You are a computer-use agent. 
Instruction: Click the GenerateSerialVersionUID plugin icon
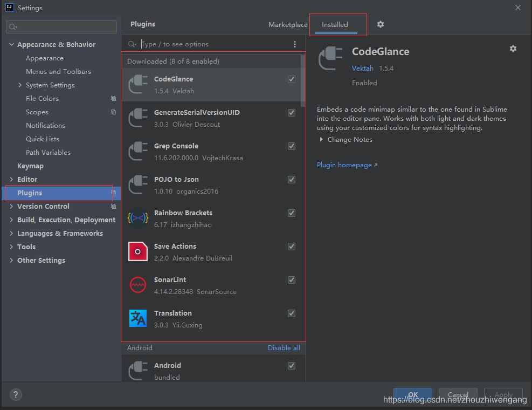pyautogui.click(x=138, y=118)
